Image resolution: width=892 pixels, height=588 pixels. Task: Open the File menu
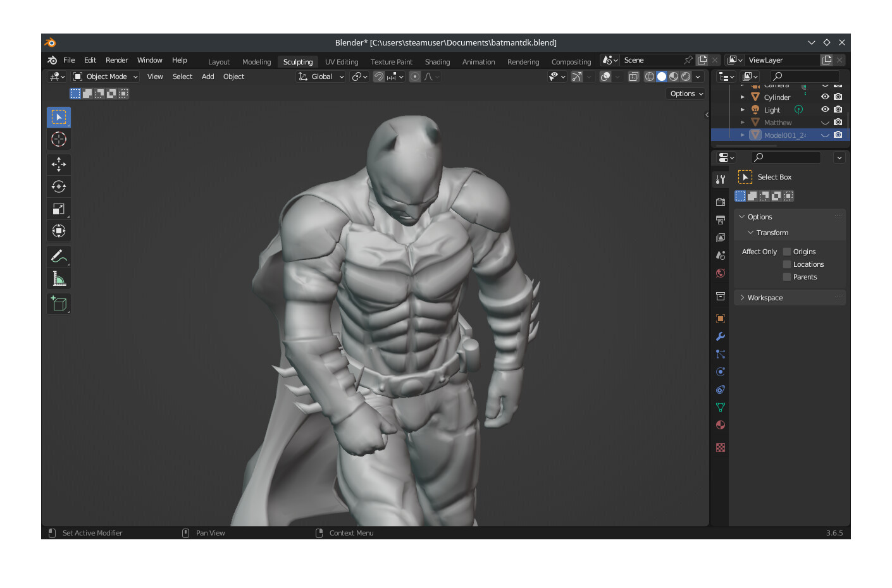click(x=69, y=60)
